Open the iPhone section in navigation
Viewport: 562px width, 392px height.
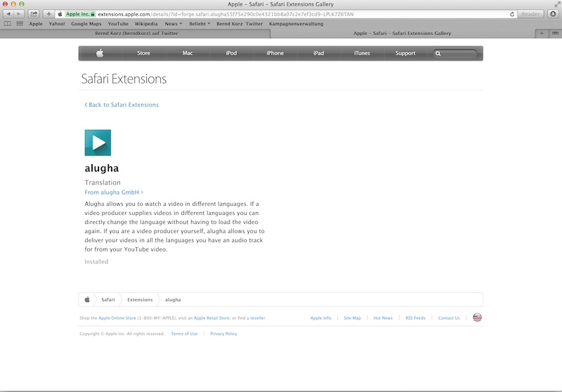[275, 53]
